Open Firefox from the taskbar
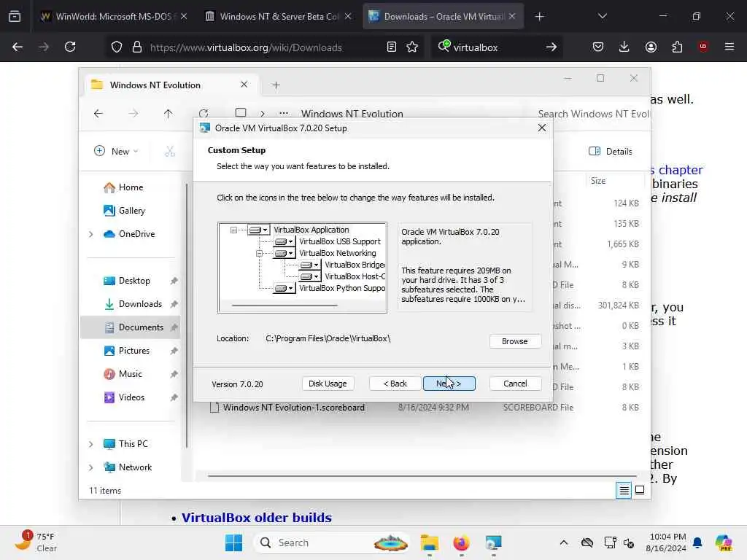The image size is (747, 560). [461, 542]
